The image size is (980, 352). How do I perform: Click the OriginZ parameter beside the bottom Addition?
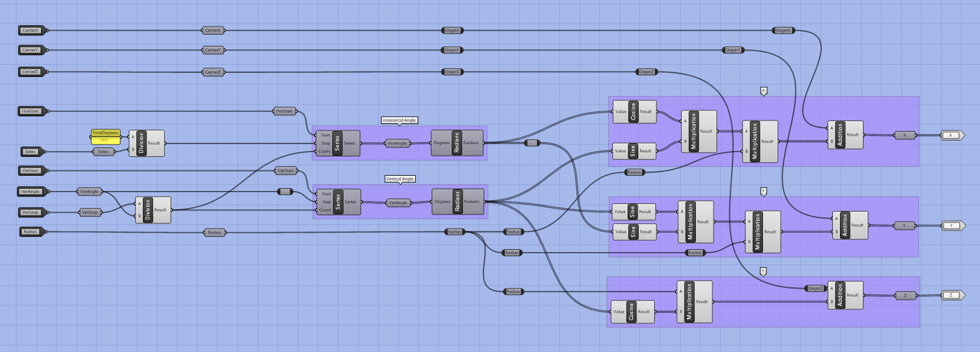click(x=815, y=289)
